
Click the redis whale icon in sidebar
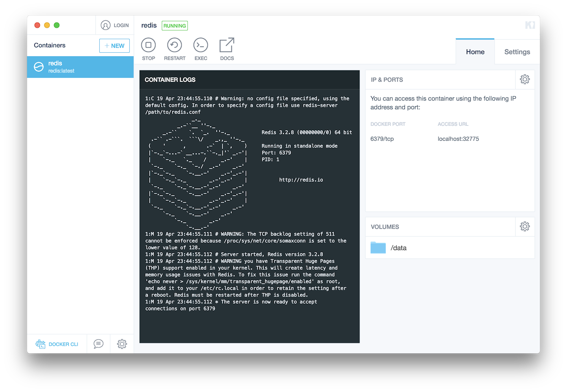click(39, 67)
